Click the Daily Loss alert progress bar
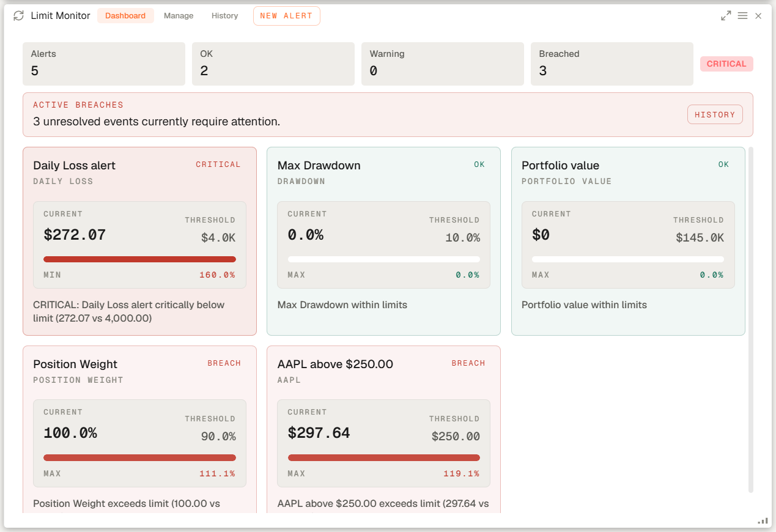This screenshot has height=532, width=776. [139, 259]
